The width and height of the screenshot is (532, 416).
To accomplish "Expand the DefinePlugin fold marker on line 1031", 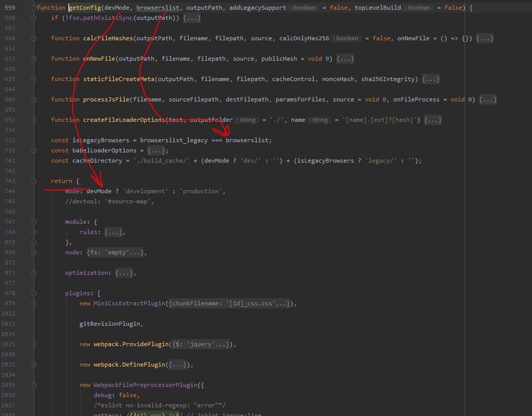I will [34, 365].
